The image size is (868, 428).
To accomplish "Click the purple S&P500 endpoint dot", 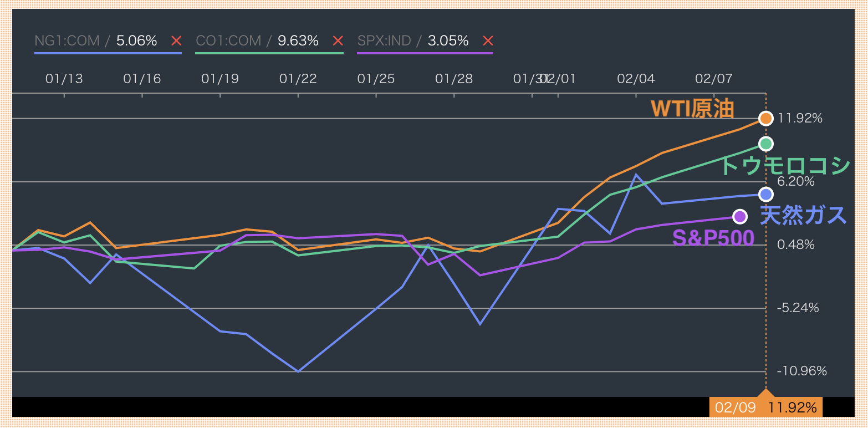I will 739,216.
